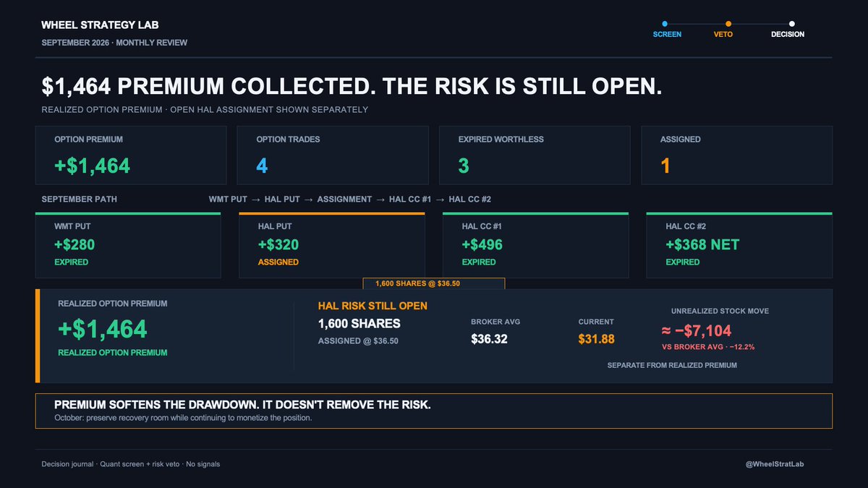This screenshot has height=488, width=868.
Task: Click the blue dot above SCREEN
Action: click(665, 24)
